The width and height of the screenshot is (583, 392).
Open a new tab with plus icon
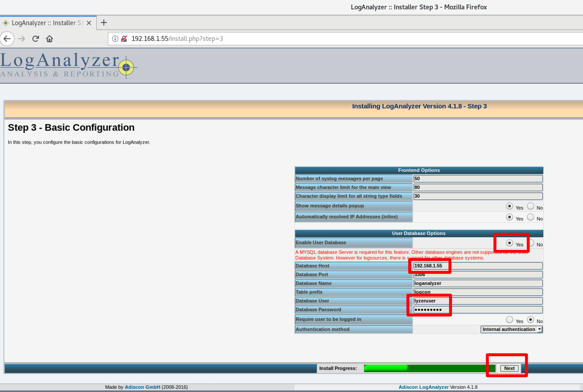tap(104, 22)
